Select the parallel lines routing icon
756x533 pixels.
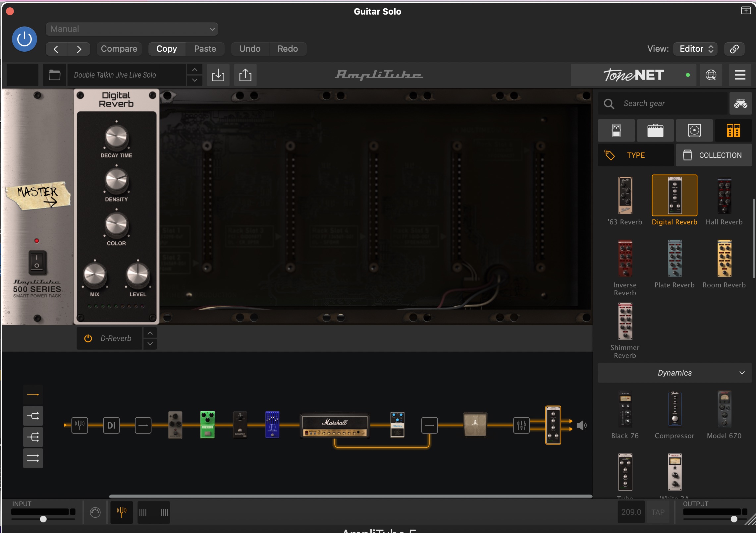pyautogui.click(x=33, y=458)
